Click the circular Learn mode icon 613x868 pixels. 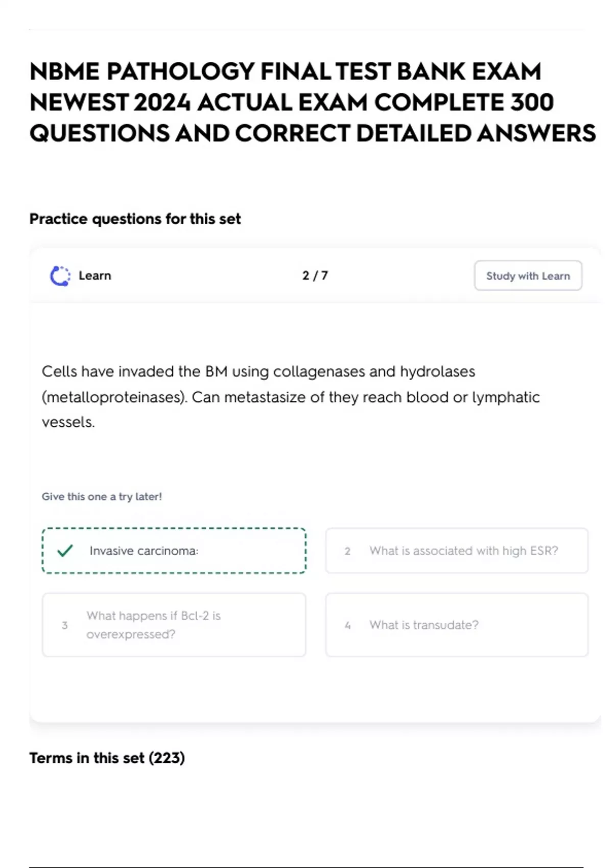60,276
